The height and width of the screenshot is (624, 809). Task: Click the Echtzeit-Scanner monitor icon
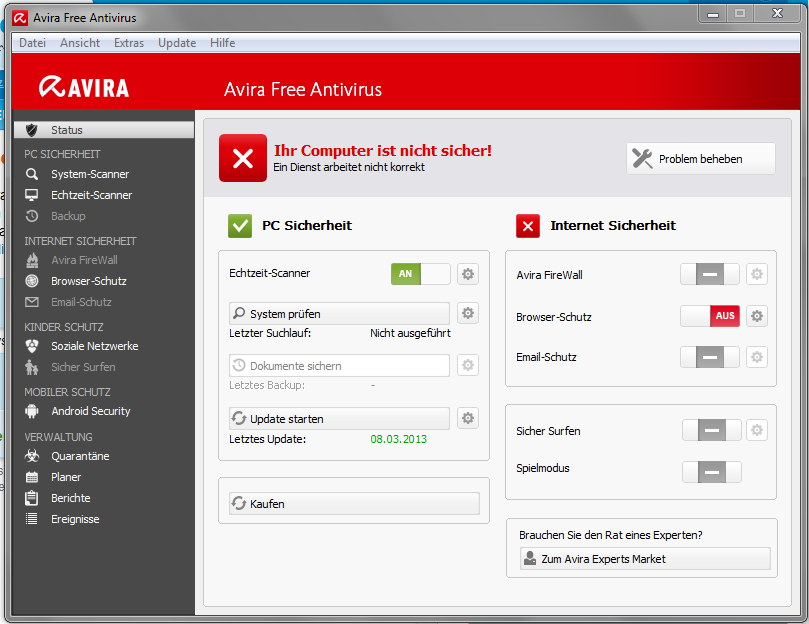click(x=31, y=195)
